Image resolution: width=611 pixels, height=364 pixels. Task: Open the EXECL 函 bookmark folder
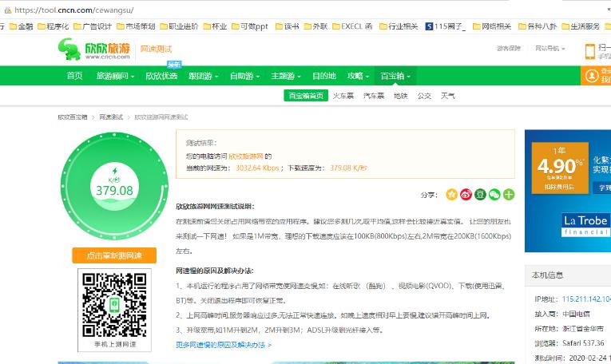[x=353, y=26]
